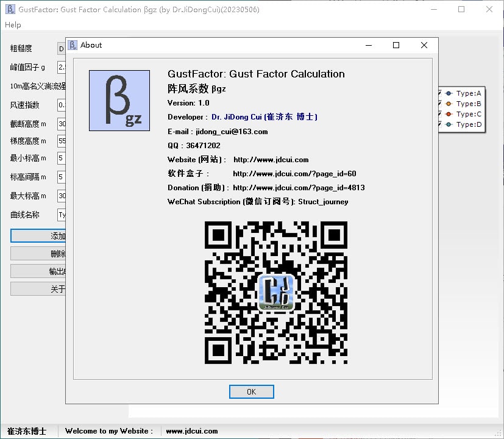This screenshot has width=504, height=439.
Task: Click the 粗糙度 label
Action: pos(21,48)
